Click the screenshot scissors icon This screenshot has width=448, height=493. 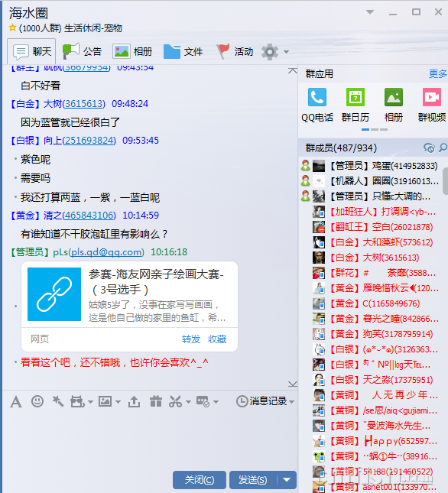pyautogui.click(x=175, y=401)
